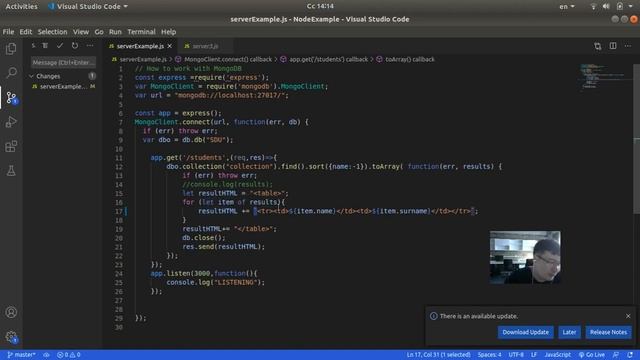Click Later on update notification
Image resolution: width=640 pixels, height=360 pixels.
point(569,332)
